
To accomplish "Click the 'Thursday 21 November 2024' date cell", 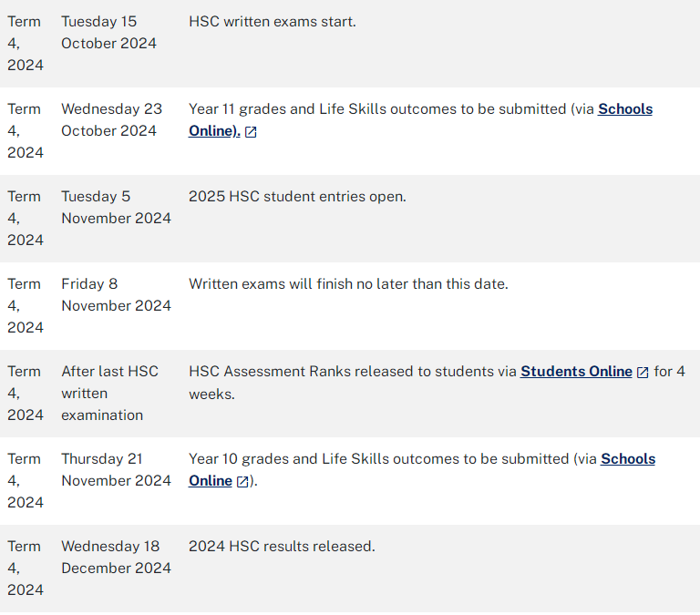I will pyautogui.click(x=116, y=470).
